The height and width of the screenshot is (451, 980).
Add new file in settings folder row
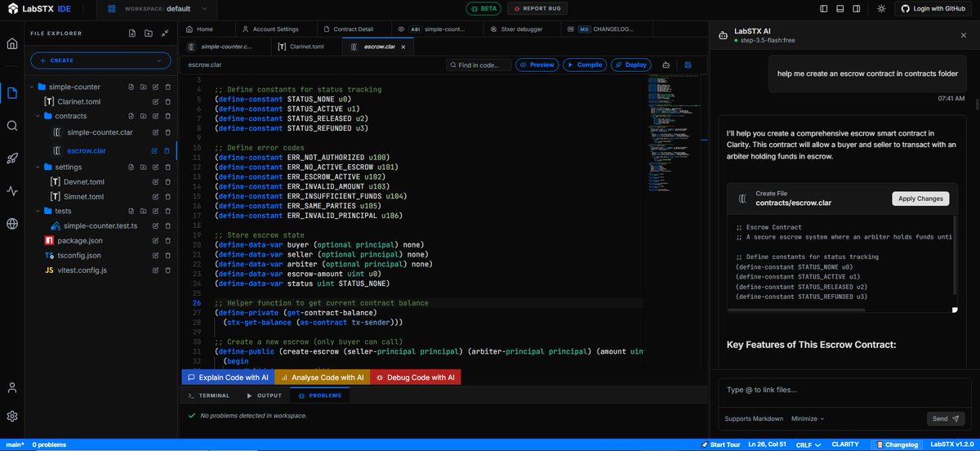coord(131,167)
